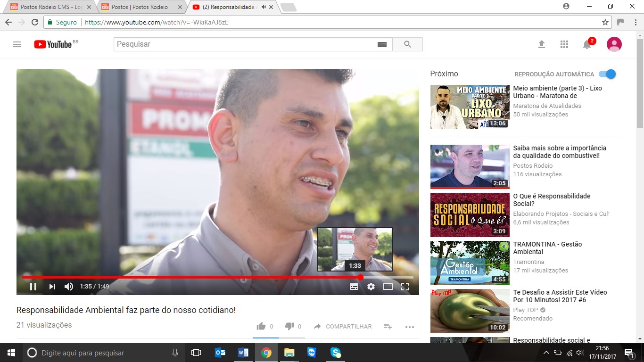Mute the tab via speaker icon

pos(263,7)
